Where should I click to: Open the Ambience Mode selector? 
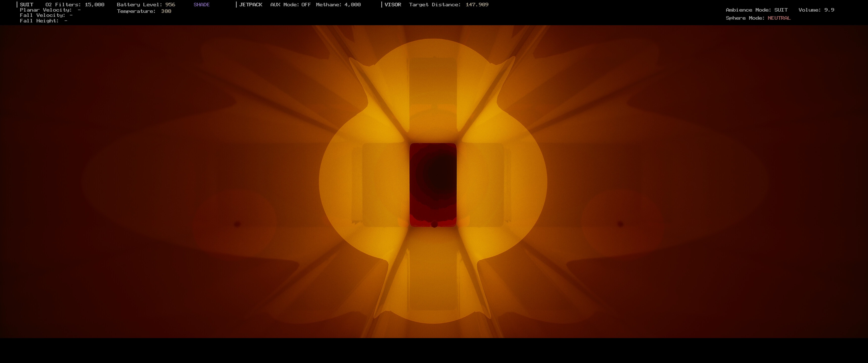(x=757, y=10)
